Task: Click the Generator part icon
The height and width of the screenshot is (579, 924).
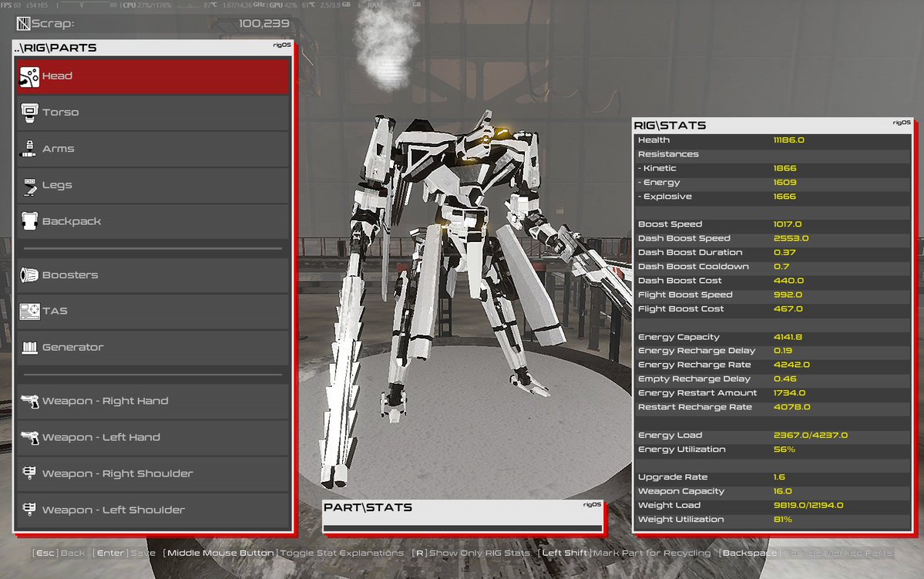Action: coord(29,347)
